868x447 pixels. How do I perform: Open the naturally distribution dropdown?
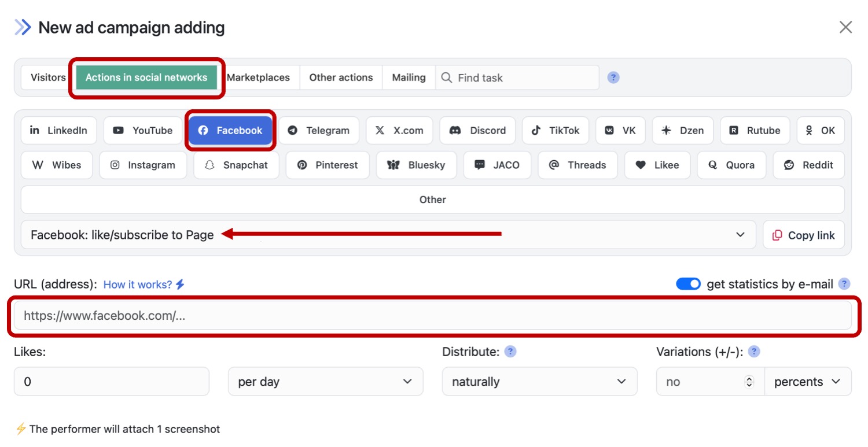pos(539,382)
